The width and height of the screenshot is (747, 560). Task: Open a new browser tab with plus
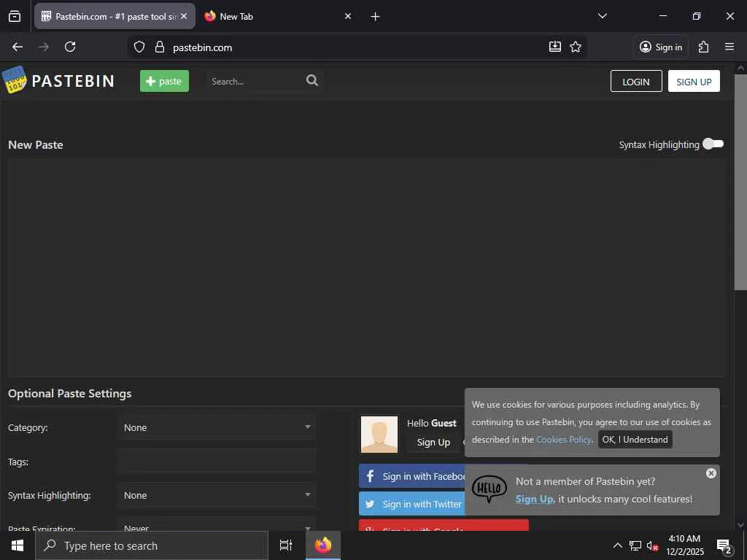pyautogui.click(x=375, y=17)
